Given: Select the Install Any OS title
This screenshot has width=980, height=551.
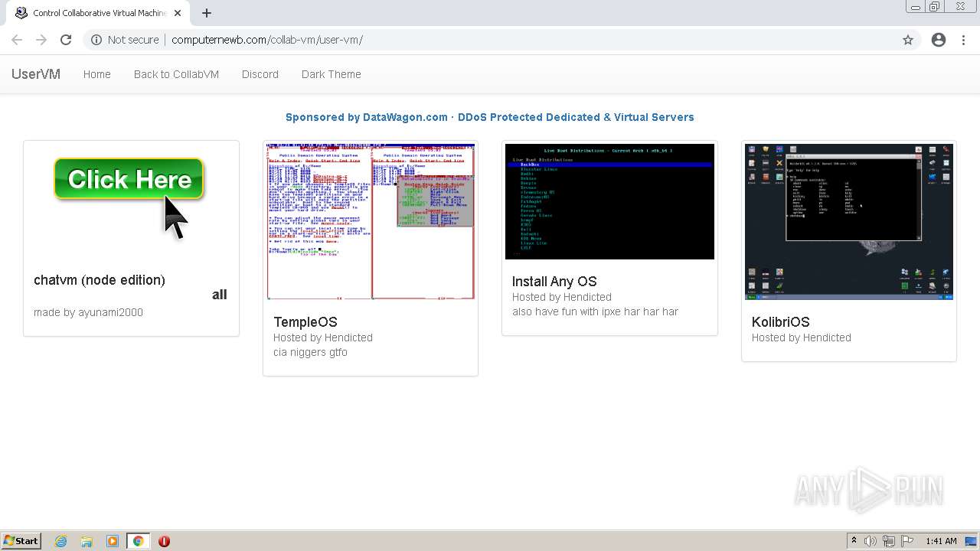Looking at the screenshot, I should point(554,282).
